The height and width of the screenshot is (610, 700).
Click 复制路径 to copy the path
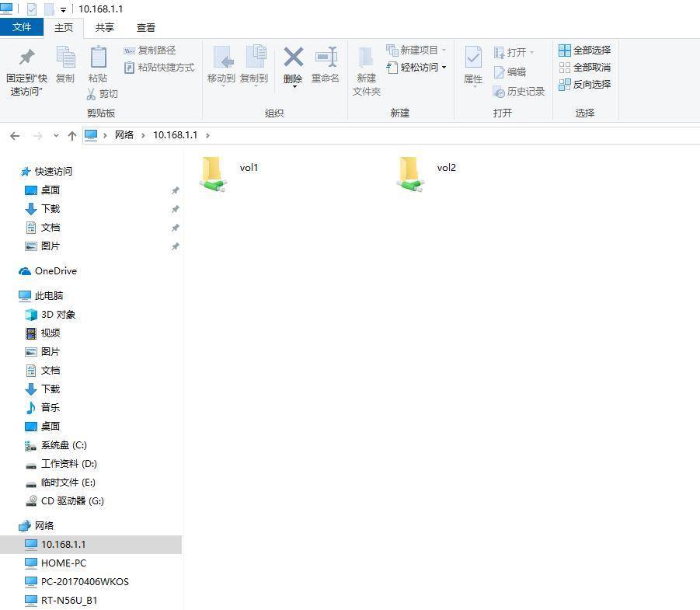pos(151,51)
